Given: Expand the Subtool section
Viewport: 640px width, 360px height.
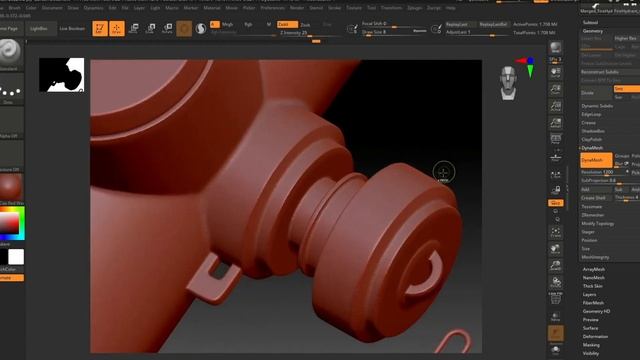Looking at the screenshot, I should pyautogui.click(x=590, y=22).
